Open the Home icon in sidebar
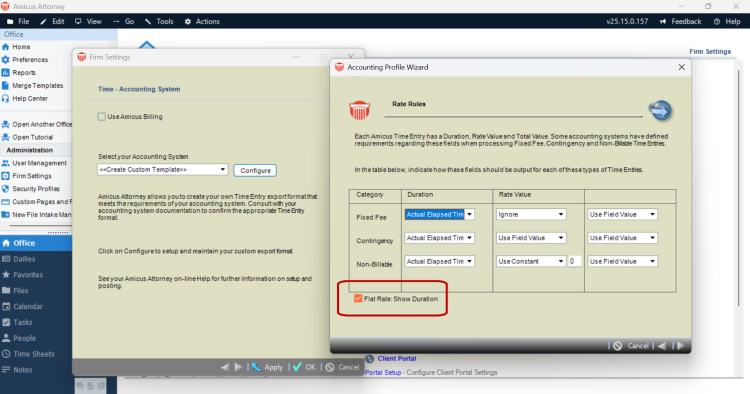 pyautogui.click(x=6, y=47)
